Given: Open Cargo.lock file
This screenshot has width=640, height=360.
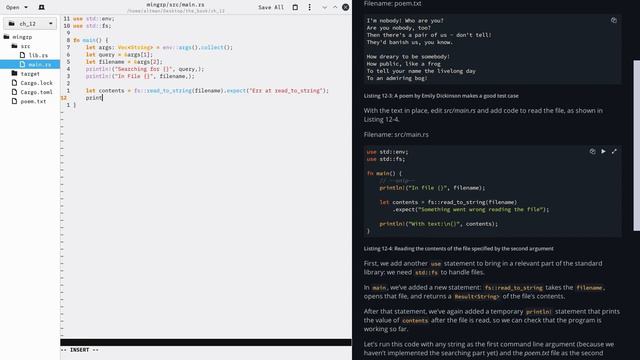Looking at the screenshot, I should point(32,83).
